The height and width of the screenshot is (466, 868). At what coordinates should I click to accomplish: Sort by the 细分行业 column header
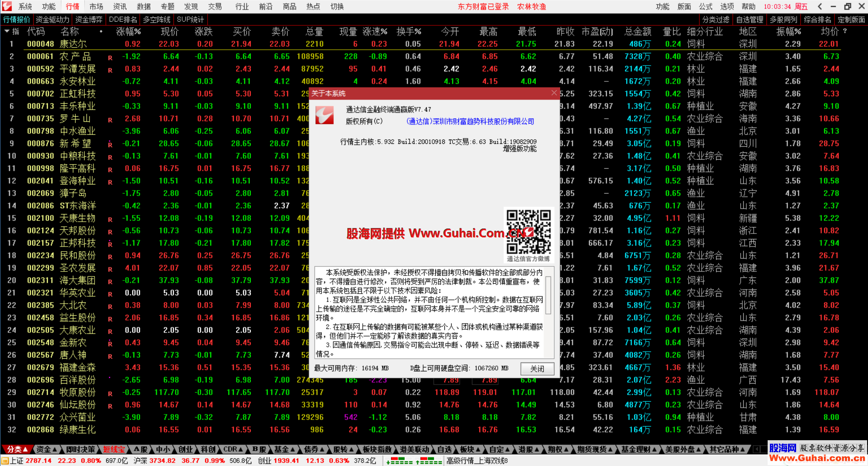tap(705, 32)
